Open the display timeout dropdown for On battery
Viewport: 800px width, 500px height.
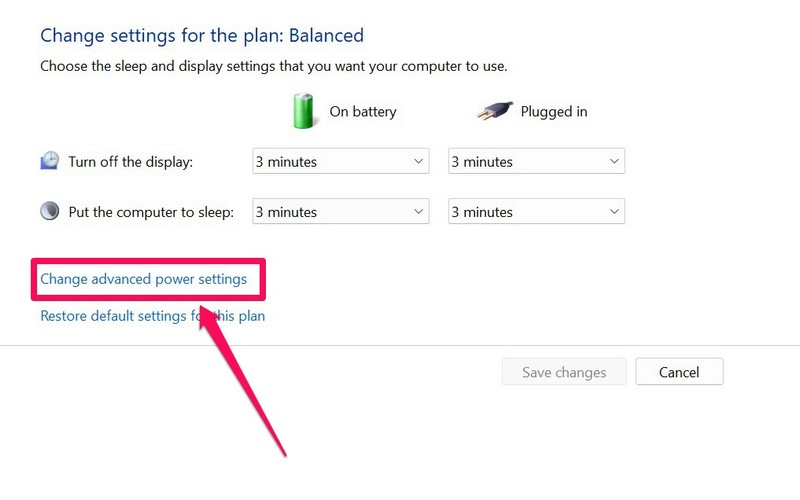pyautogui.click(x=340, y=161)
